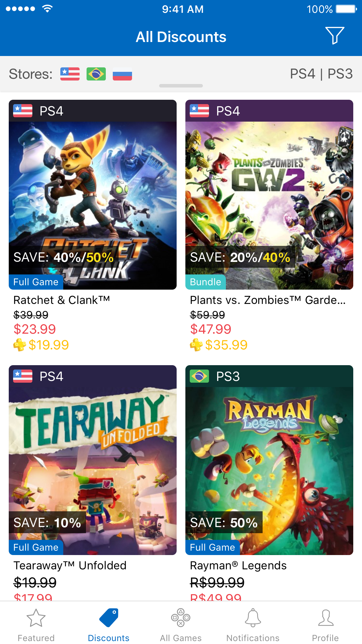The image size is (362, 644).
Task: Open the filter funnel icon
Action: [x=335, y=36]
